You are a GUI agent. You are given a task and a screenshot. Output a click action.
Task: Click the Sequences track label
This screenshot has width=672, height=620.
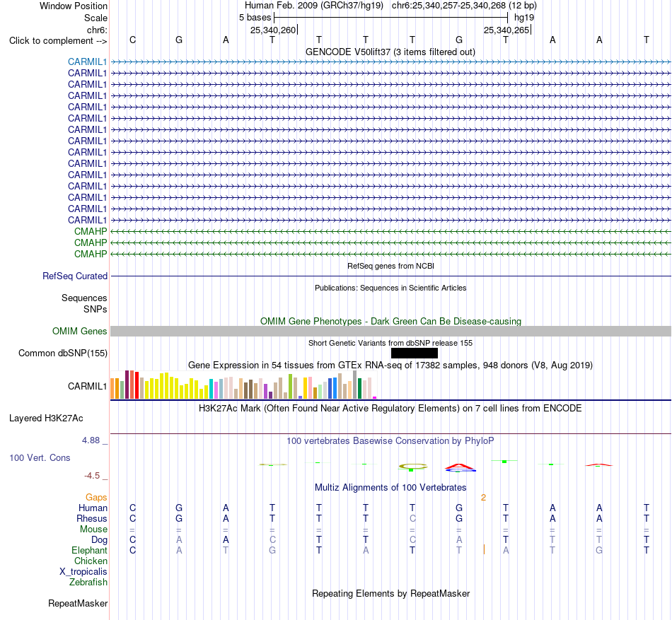pos(84,298)
